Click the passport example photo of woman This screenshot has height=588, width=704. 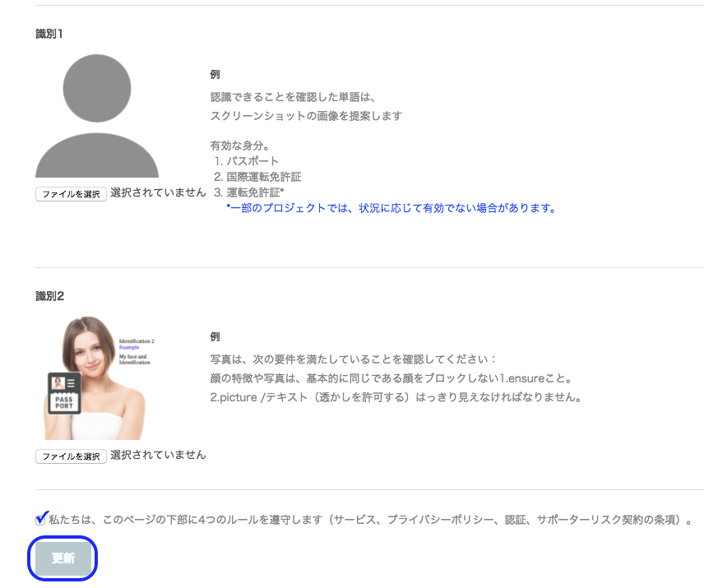tap(97, 378)
